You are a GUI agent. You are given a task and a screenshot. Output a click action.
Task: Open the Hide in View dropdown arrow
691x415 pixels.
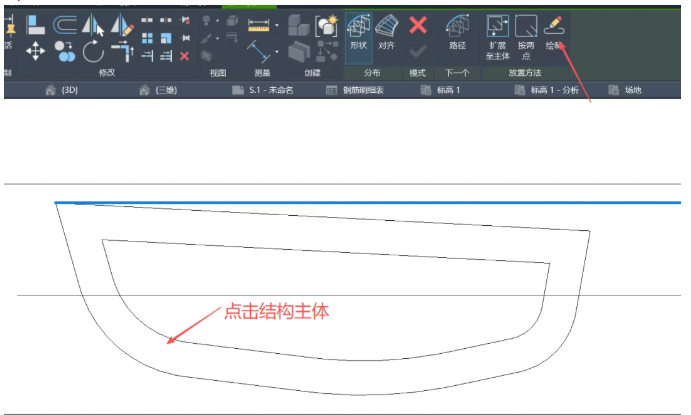(217, 21)
